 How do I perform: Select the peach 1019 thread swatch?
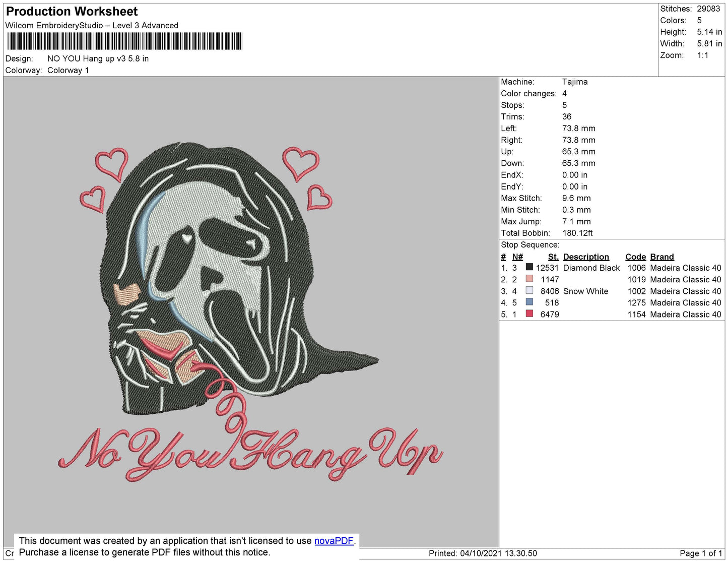coord(529,279)
